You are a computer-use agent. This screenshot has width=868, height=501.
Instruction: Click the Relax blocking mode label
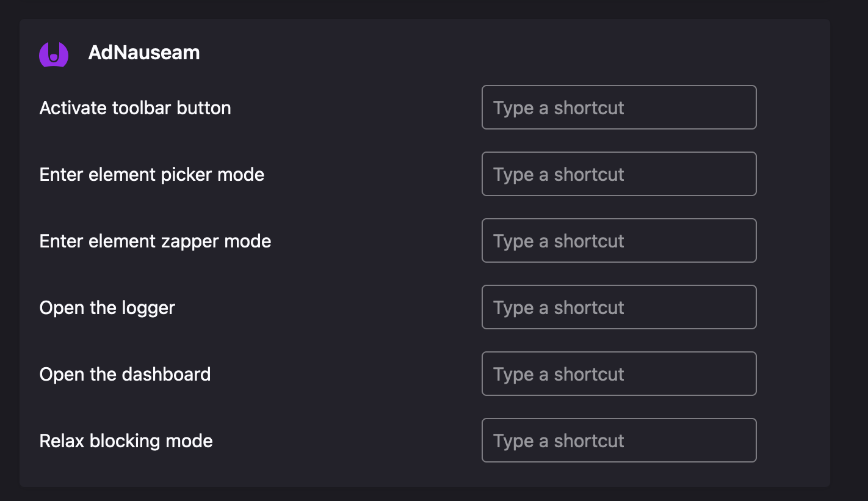(x=126, y=441)
